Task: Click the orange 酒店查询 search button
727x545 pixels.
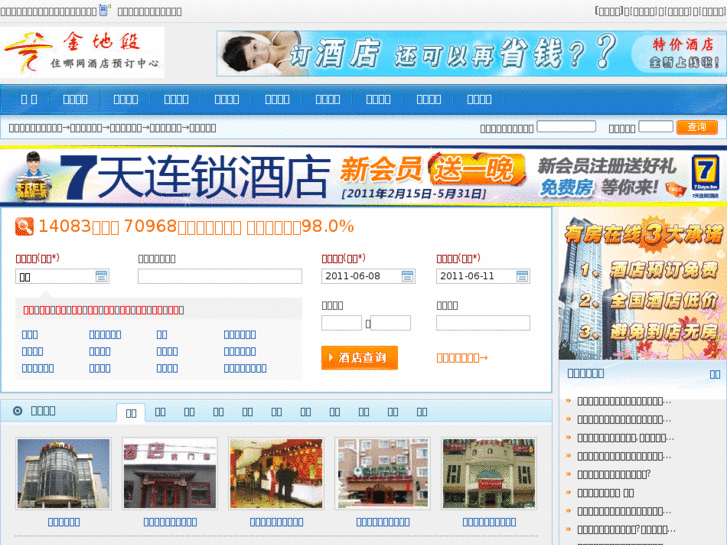Action: pos(359,358)
